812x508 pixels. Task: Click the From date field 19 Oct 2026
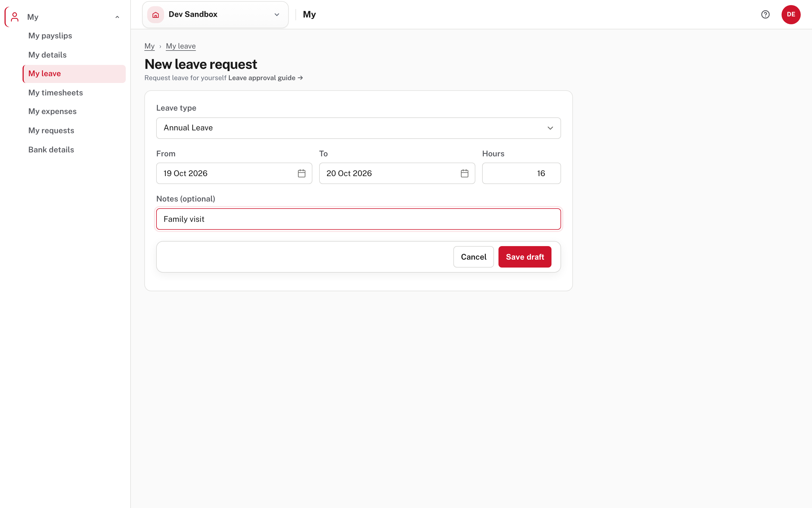[x=234, y=173]
